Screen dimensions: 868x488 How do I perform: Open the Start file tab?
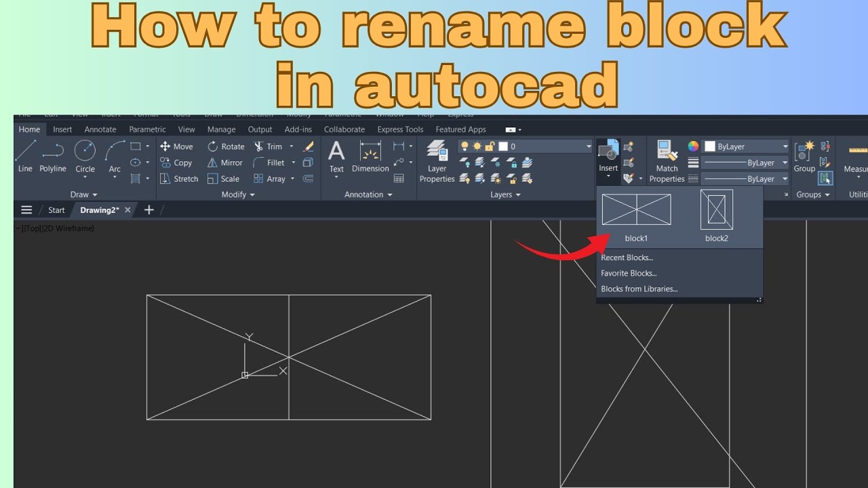pos(56,210)
